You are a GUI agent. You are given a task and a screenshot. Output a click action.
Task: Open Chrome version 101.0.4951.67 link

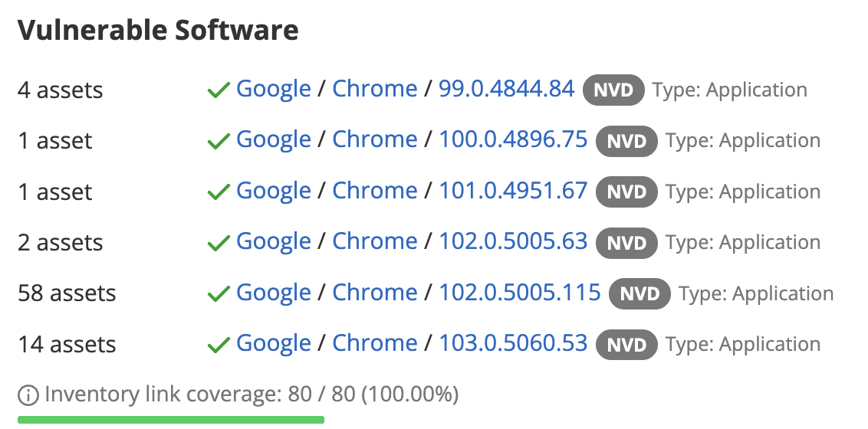tap(513, 191)
